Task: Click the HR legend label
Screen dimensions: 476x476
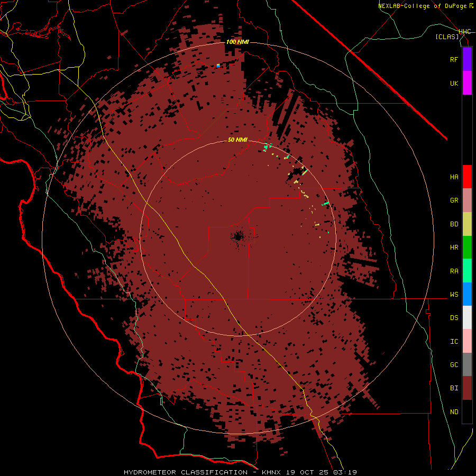Action: coord(454,248)
